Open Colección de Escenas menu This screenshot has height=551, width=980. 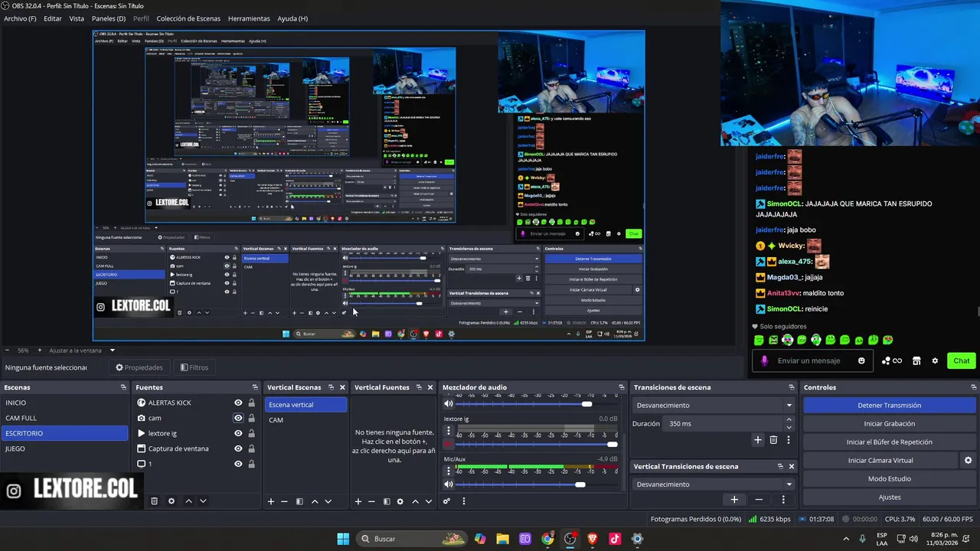(x=188, y=18)
